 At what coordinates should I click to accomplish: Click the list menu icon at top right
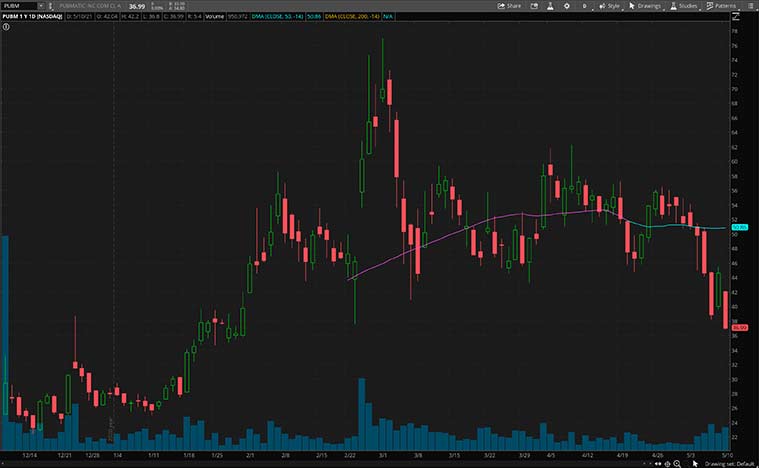pos(750,5)
